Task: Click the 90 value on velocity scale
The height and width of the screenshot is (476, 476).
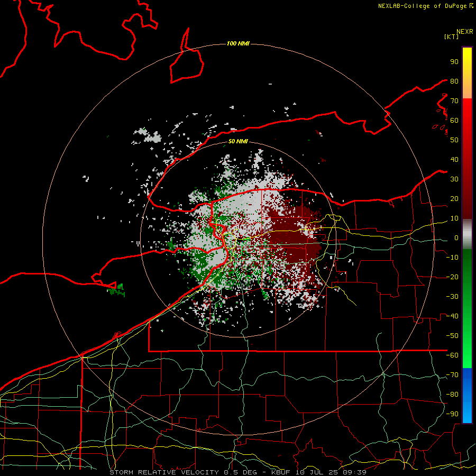Action: pyautogui.click(x=454, y=62)
